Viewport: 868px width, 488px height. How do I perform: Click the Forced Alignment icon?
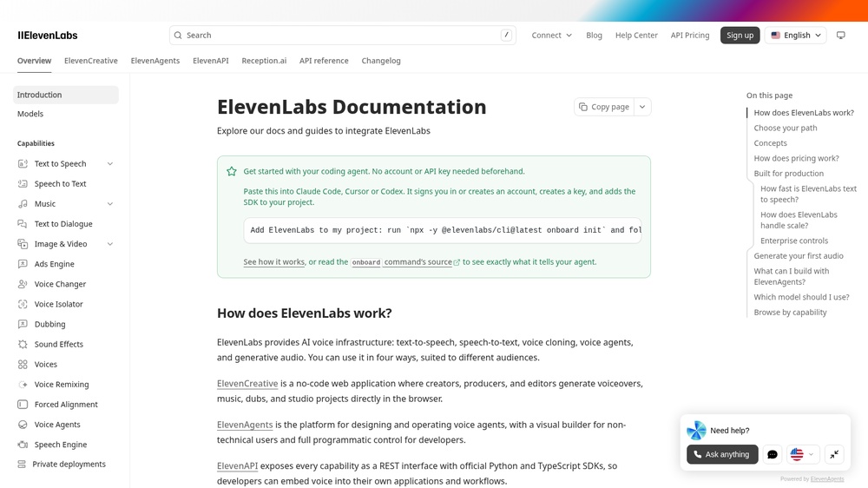click(x=23, y=405)
